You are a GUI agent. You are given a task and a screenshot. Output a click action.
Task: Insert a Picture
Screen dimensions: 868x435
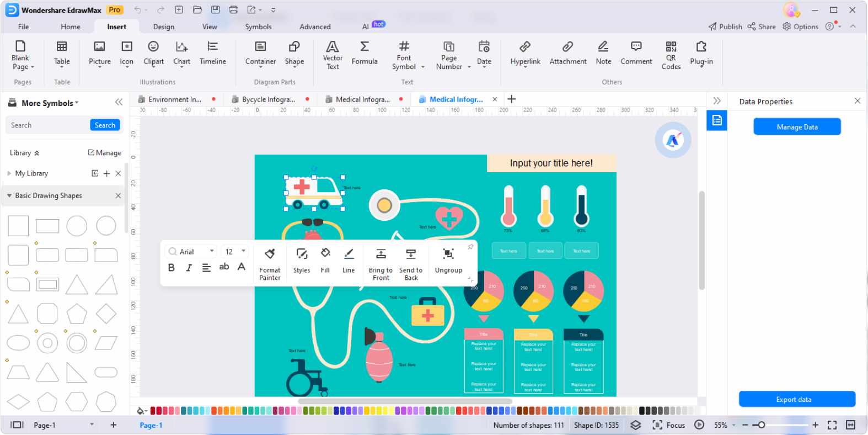pyautogui.click(x=100, y=54)
